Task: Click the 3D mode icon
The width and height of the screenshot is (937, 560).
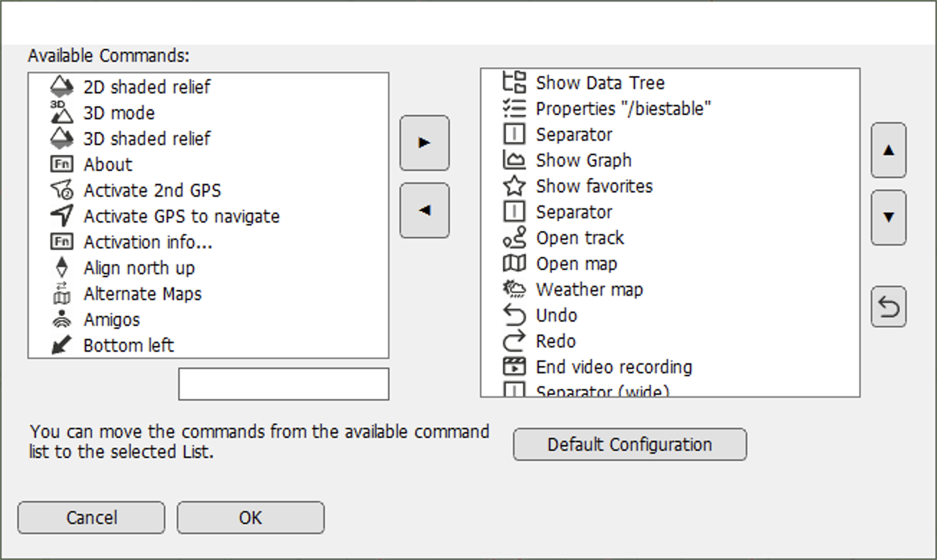Action: (62, 113)
